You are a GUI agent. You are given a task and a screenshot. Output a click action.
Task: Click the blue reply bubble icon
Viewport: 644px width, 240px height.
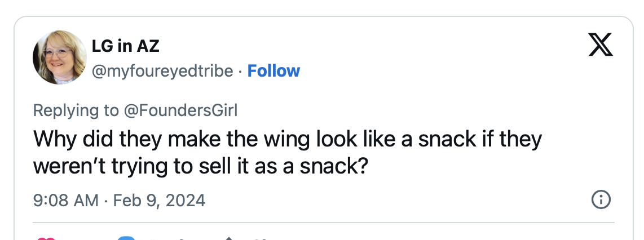point(127,238)
